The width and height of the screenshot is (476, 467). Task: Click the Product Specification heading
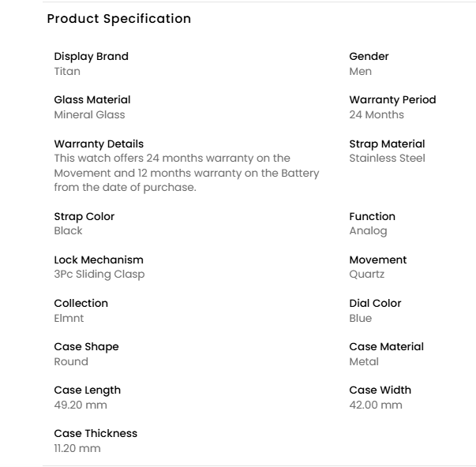pyautogui.click(x=118, y=19)
